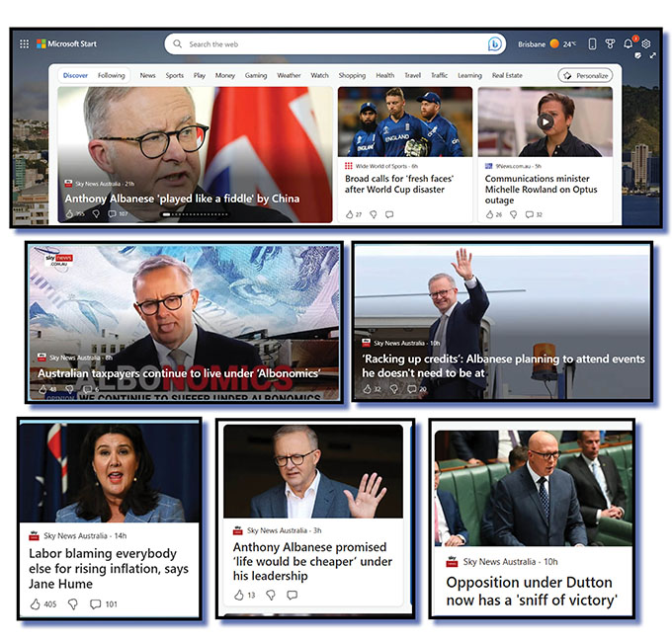Open the Dutton 'sniff of victory' article thumbnail

click(534, 487)
